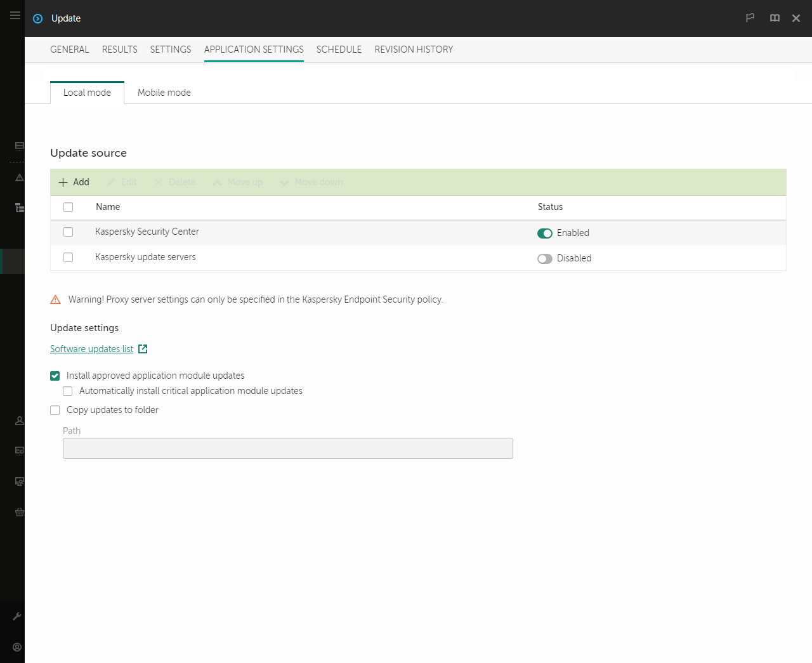Click the monitoring icon at sidebar top

18,146
